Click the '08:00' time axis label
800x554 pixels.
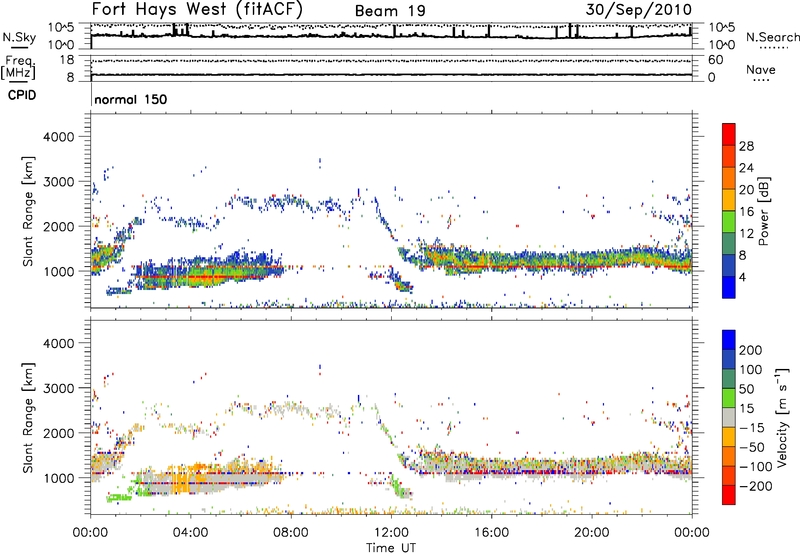pyautogui.click(x=291, y=533)
